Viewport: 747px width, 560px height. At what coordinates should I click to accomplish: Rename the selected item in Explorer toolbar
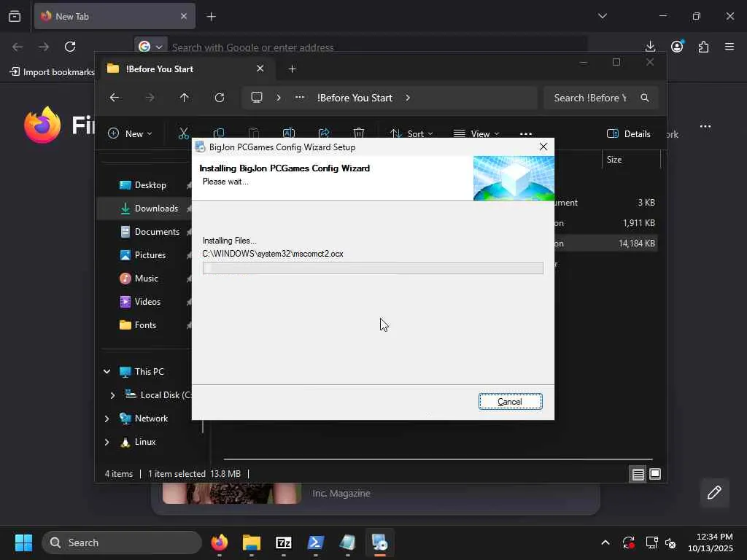(x=289, y=134)
